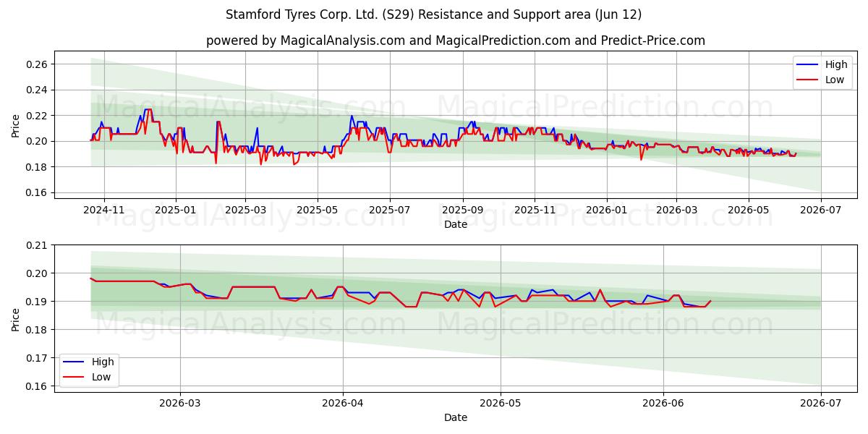Image resolution: width=868 pixels, height=434 pixels.
Task: Click the bottom chart 'Date' axis label
Action: (x=456, y=417)
